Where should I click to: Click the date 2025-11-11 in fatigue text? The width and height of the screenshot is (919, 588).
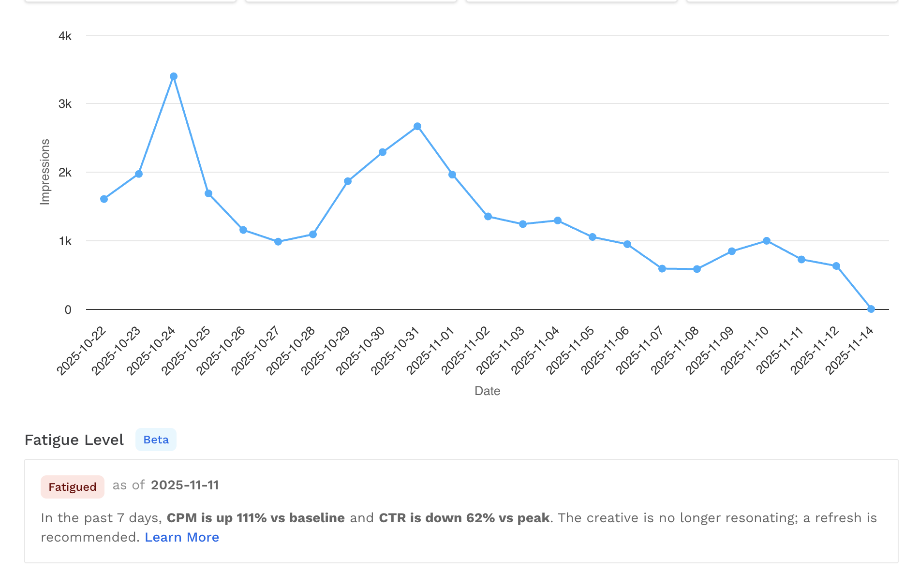click(x=185, y=485)
